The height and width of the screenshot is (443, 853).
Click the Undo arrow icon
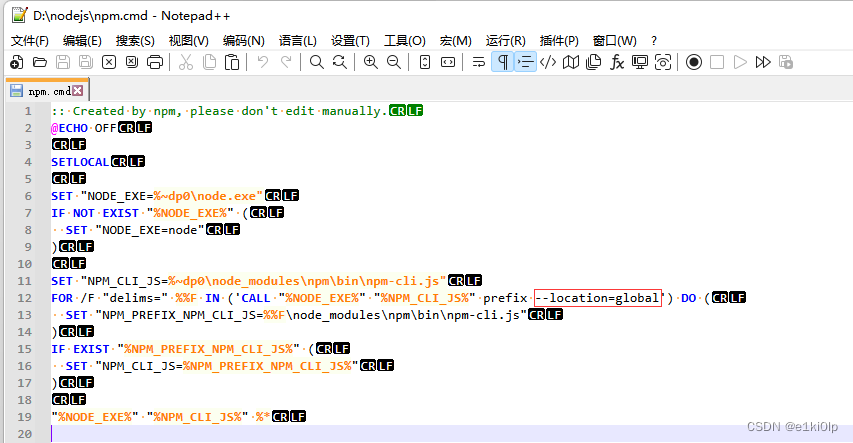pyautogui.click(x=263, y=63)
